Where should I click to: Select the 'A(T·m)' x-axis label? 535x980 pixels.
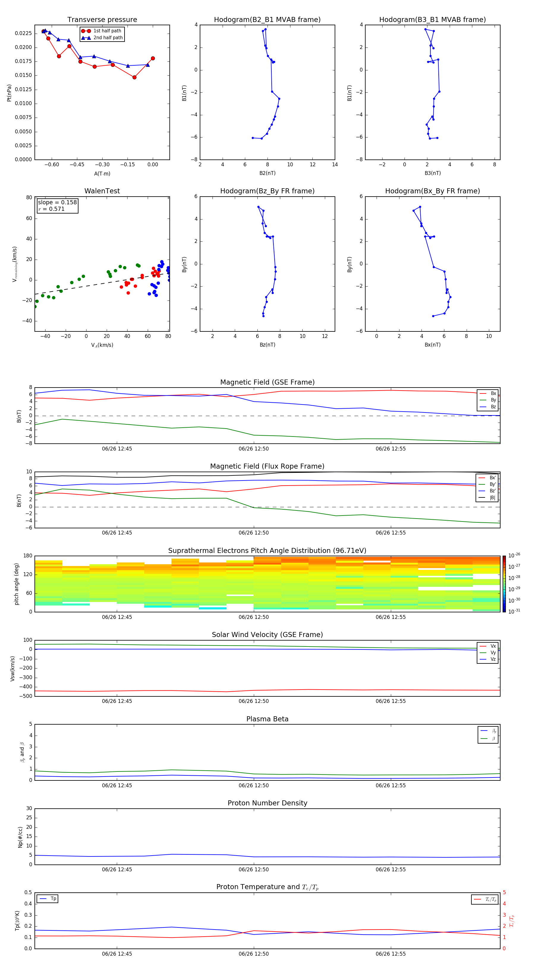[x=102, y=173]
